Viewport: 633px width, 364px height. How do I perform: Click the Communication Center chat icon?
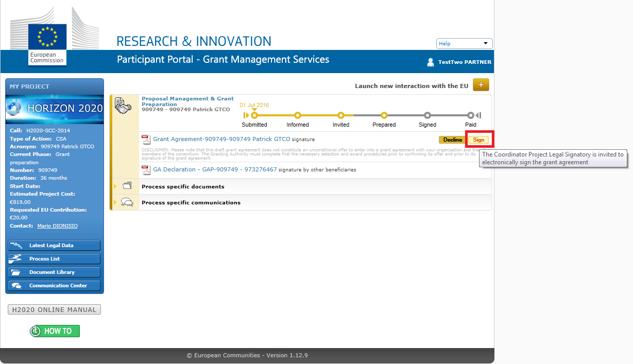[16, 286]
